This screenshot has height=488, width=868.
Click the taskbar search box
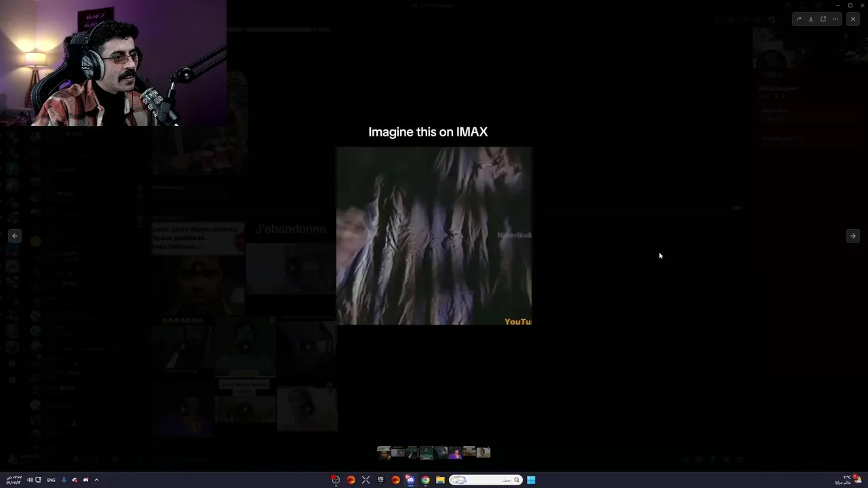(486, 480)
